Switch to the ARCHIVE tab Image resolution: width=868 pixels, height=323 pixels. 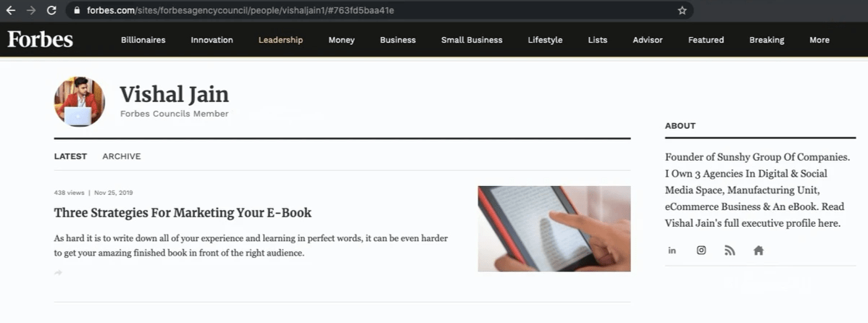click(x=121, y=156)
